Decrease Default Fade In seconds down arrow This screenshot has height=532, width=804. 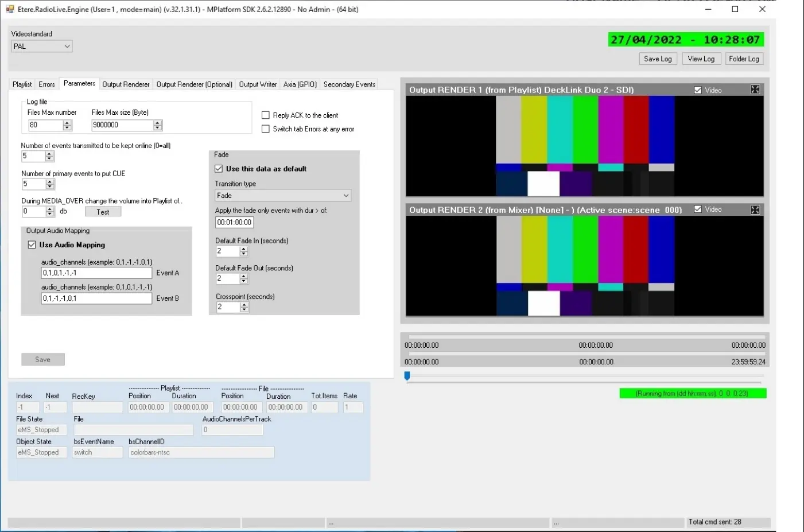coord(244,254)
